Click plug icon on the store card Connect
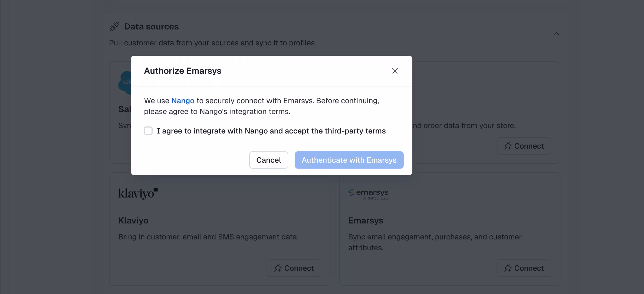Viewport: 644px width, 294px height. coord(508,146)
